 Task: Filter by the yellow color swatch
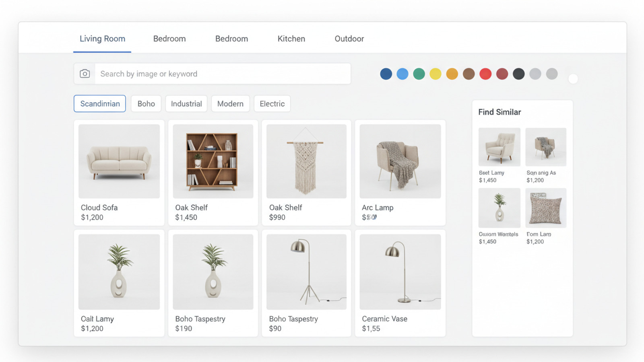436,74
